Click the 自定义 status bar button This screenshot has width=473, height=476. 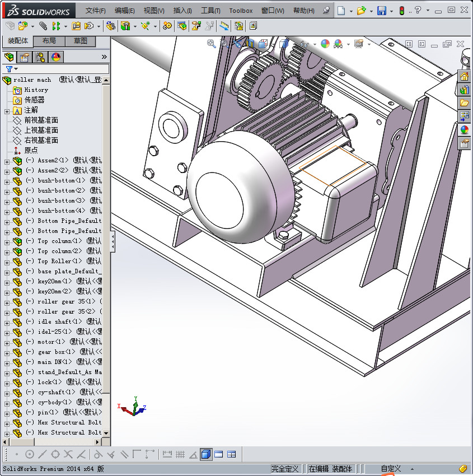[x=391, y=469]
